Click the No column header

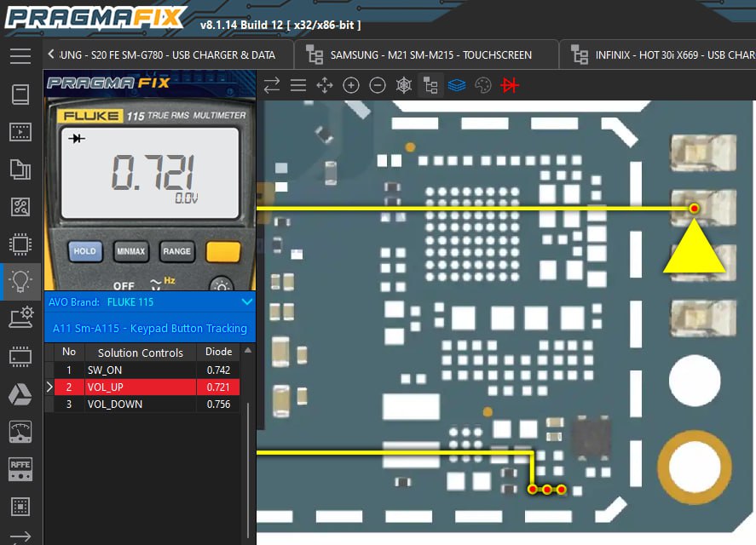pos(69,352)
